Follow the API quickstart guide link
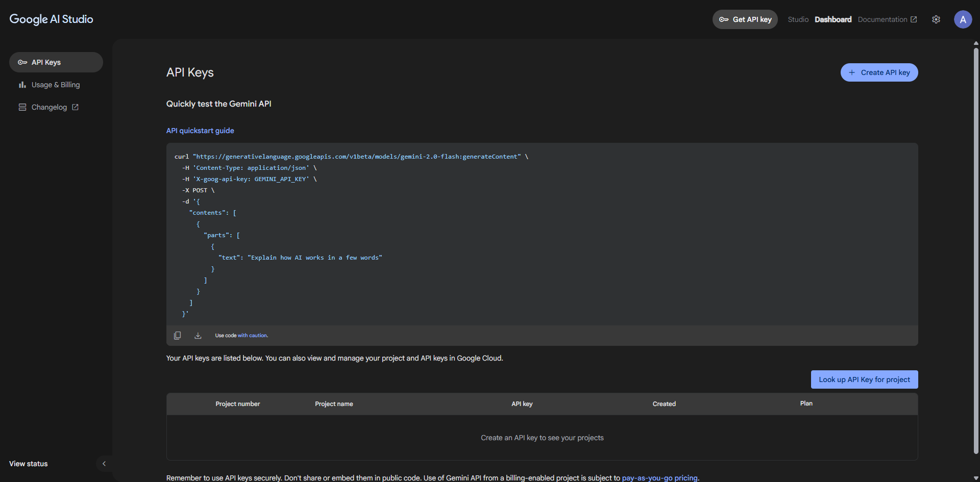This screenshot has height=482, width=980. [200, 131]
